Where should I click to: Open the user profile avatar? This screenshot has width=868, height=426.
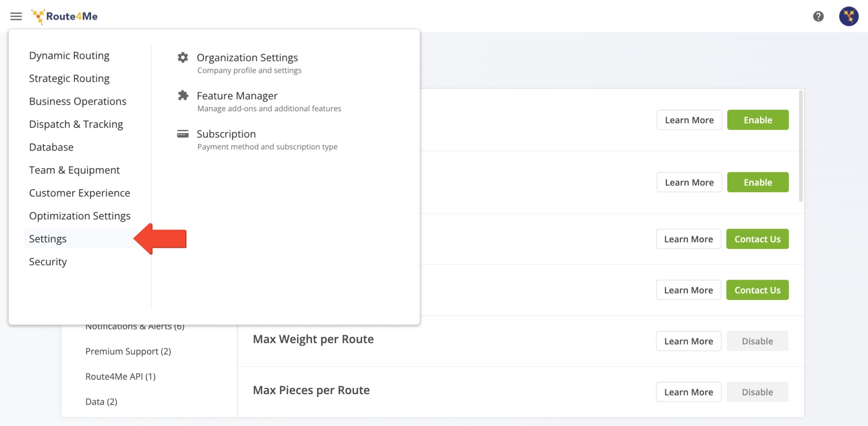tap(849, 16)
